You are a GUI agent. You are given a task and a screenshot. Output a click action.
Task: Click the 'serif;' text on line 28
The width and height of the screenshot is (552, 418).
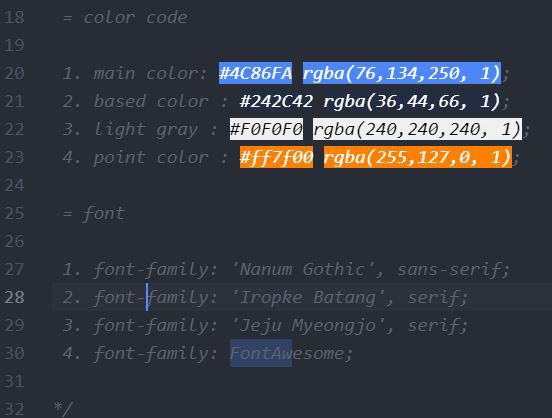click(438, 297)
